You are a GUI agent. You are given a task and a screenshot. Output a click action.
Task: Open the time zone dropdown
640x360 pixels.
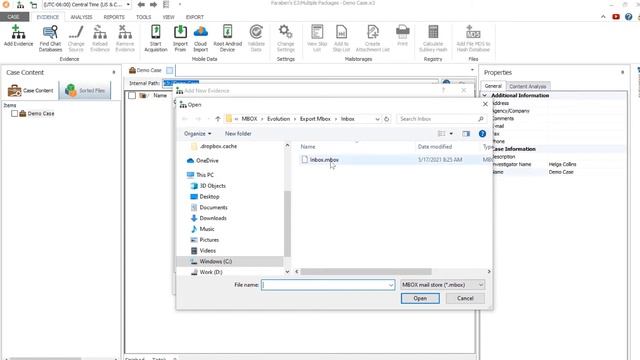tap(128, 4)
